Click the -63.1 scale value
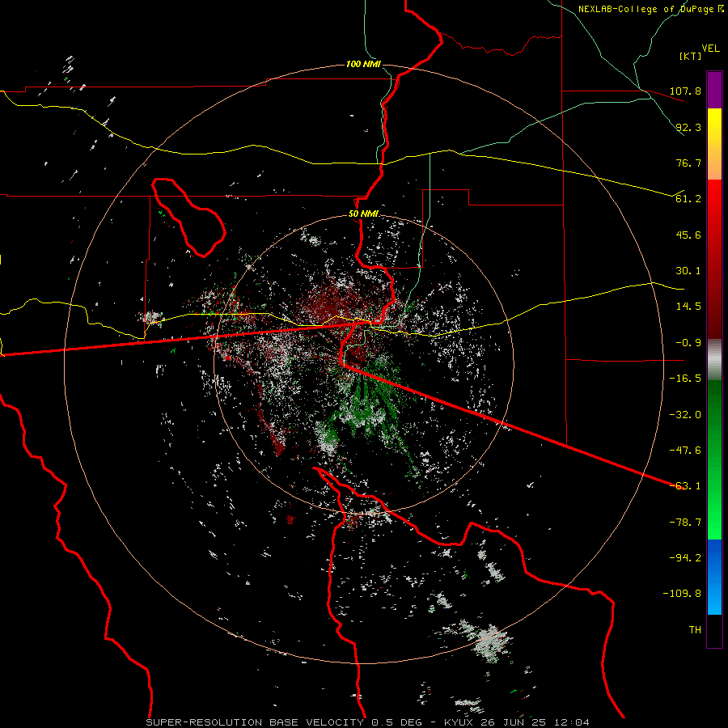 686,486
